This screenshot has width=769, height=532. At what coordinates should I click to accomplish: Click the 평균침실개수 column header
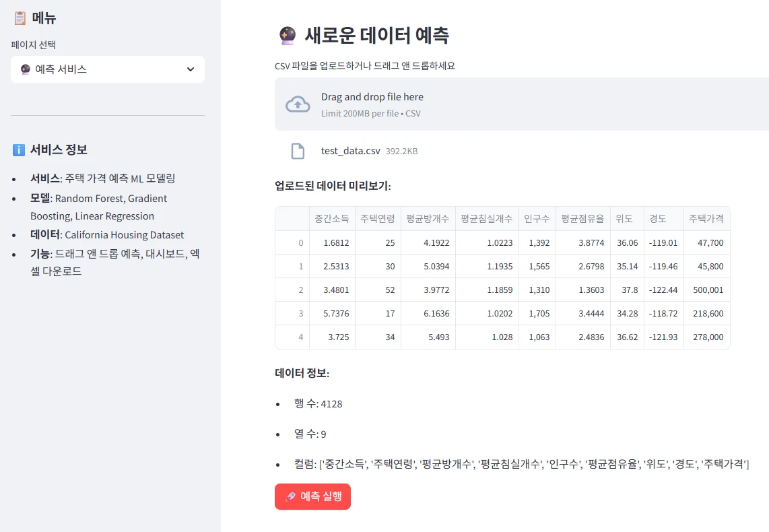[486, 219]
